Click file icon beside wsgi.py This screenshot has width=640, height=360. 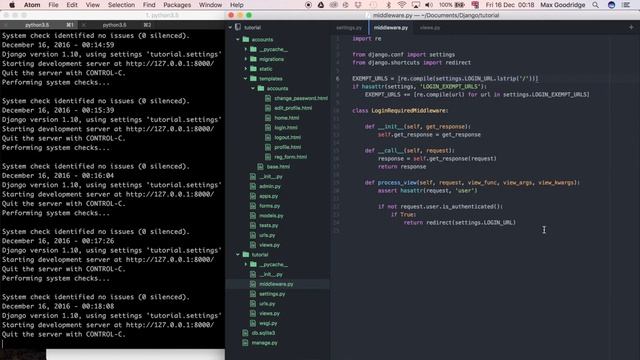pos(253,323)
